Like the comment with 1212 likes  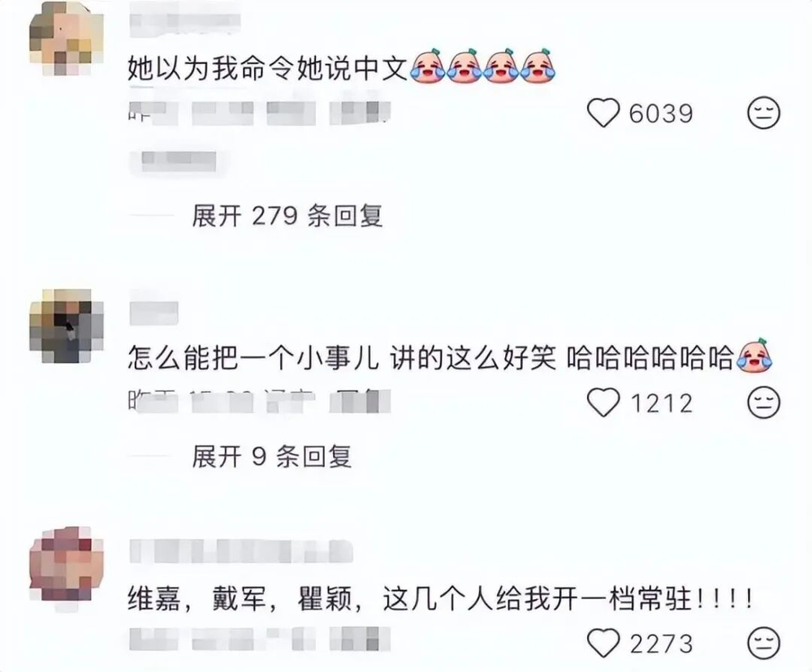coord(603,403)
